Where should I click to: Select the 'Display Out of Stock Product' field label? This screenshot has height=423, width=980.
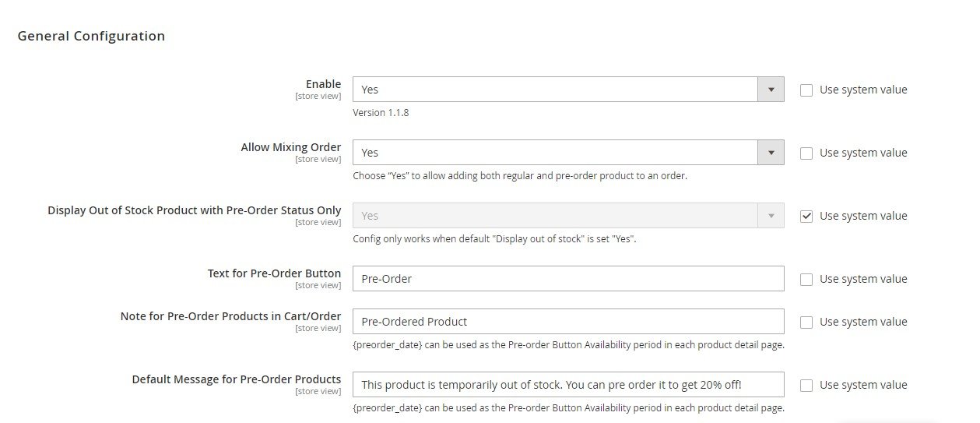pyautogui.click(x=194, y=210)
